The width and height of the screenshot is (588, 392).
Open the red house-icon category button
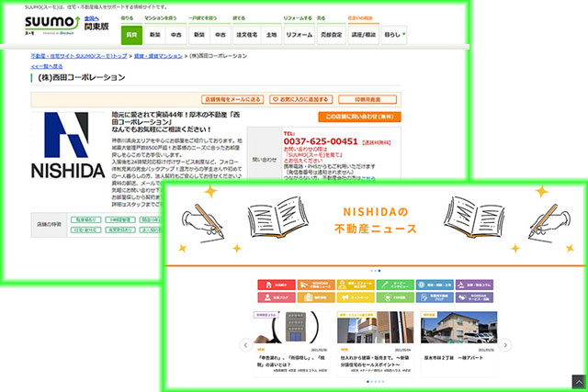pos(277,285)
